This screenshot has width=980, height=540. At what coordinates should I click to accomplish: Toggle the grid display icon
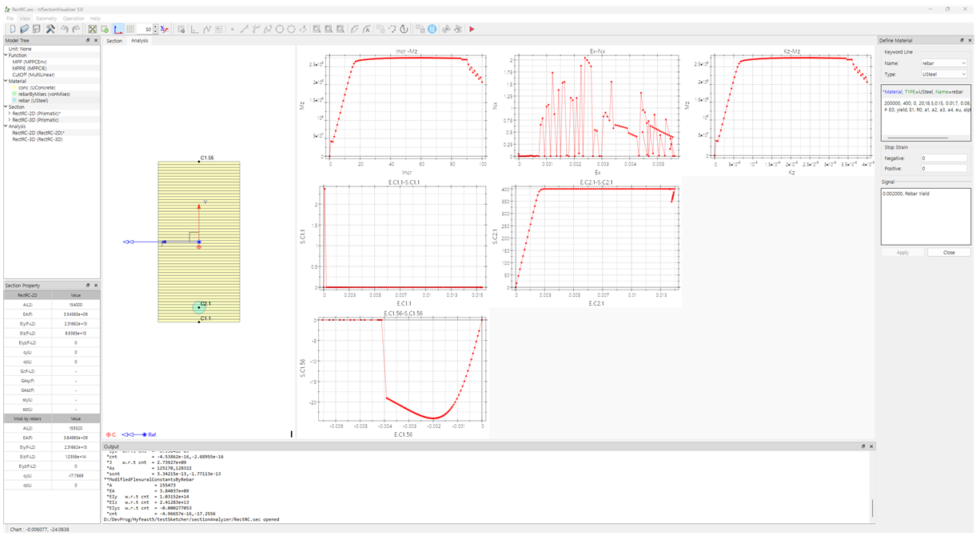pyautogui.click(x=130, y=29)
